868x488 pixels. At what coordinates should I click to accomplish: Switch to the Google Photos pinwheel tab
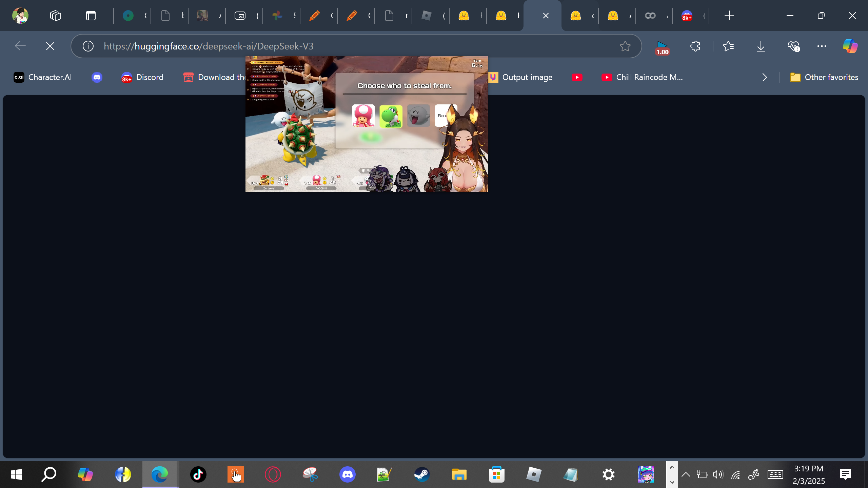click(x=277, y=16)
